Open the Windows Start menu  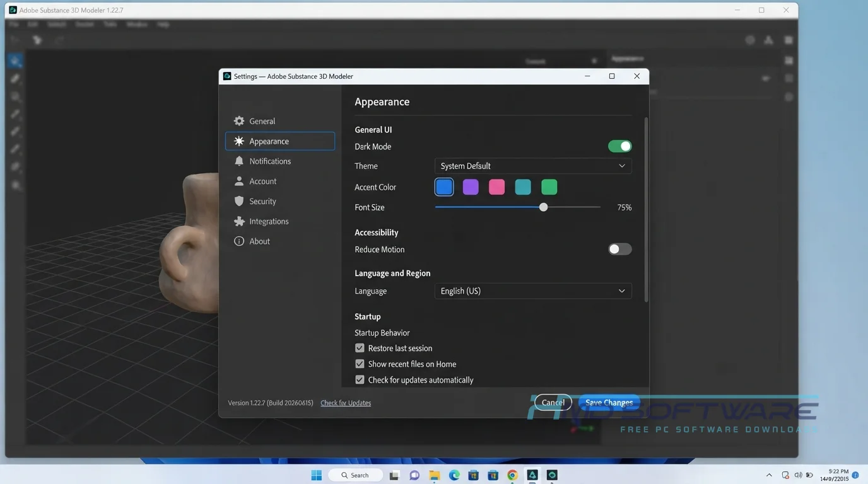tap(317, 475)
